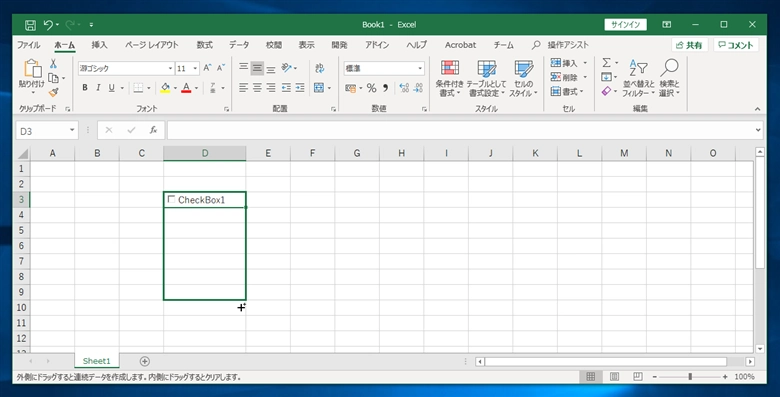Click the Cut scissors icon
780x397 pixels.
(53, 64)
